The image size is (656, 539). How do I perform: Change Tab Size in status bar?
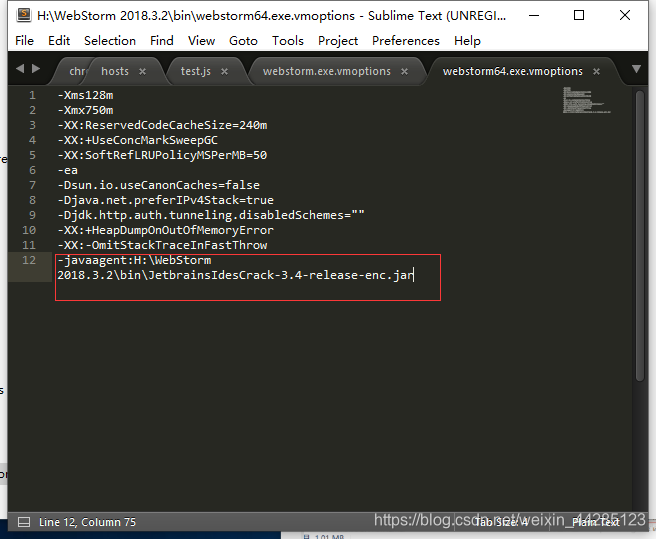point(501,522)
